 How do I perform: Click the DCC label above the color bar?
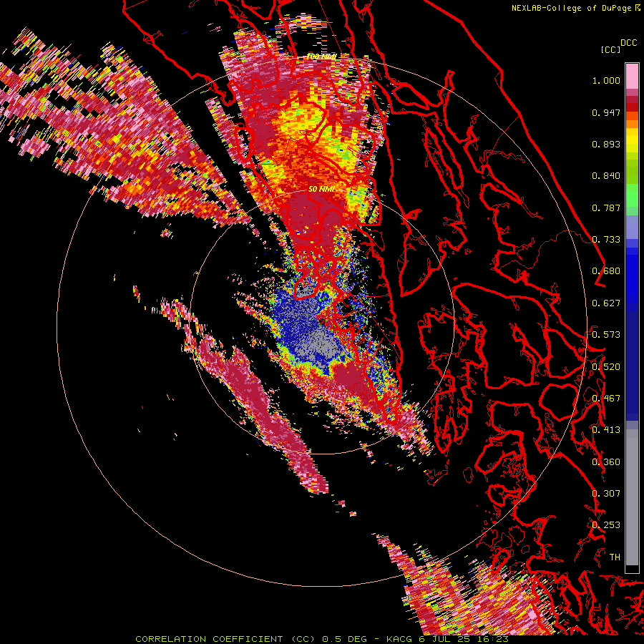pyautogui.click(x=629, y=42)
